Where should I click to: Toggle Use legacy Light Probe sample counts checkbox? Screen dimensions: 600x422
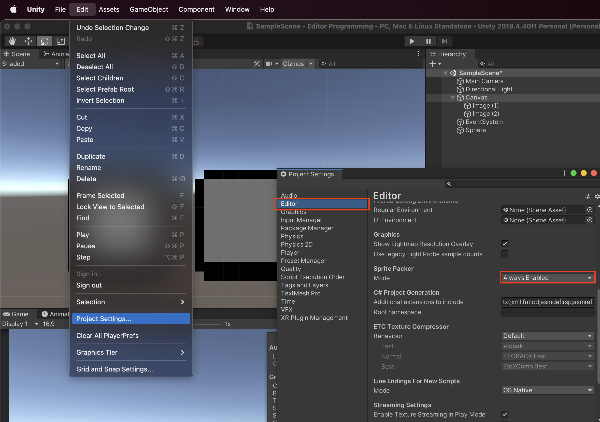tap(505, 254)
